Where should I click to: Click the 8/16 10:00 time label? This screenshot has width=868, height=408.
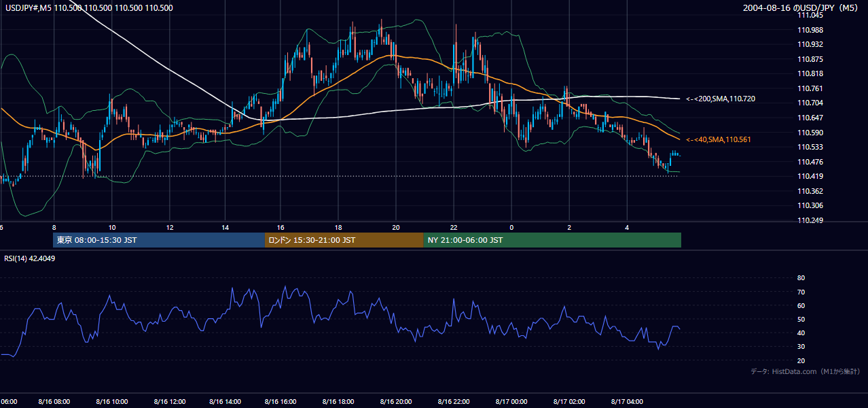(x=112, y=402)
